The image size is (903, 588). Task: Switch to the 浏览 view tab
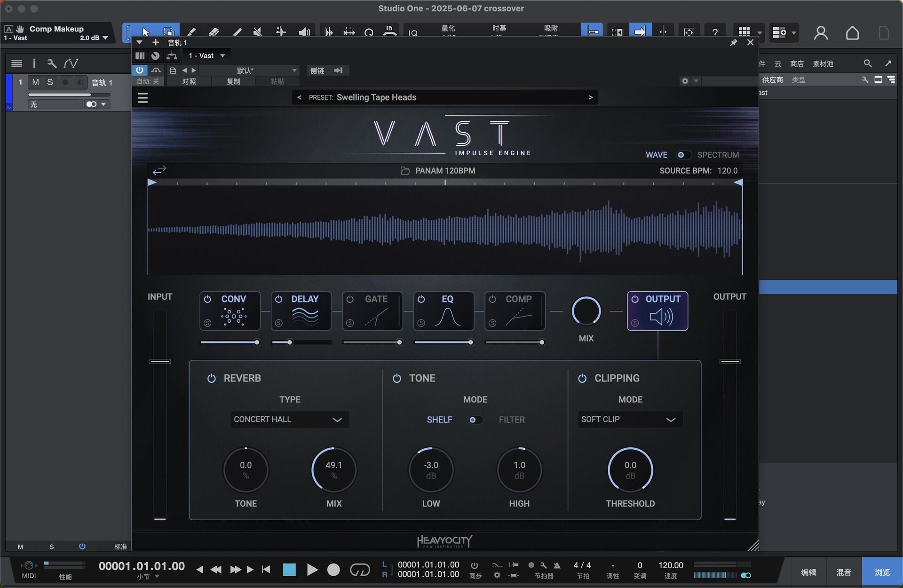pos(882,572)
